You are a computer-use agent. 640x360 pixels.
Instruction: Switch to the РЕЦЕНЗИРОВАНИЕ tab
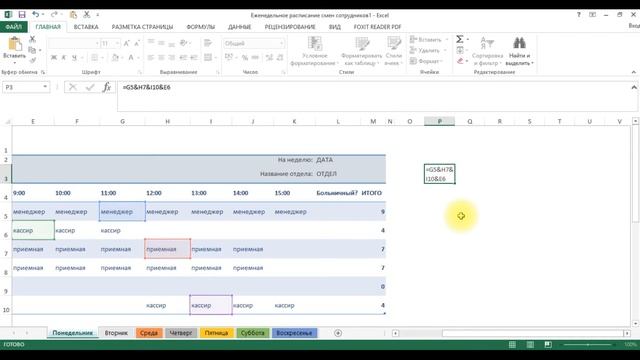[x=290, y=27]
